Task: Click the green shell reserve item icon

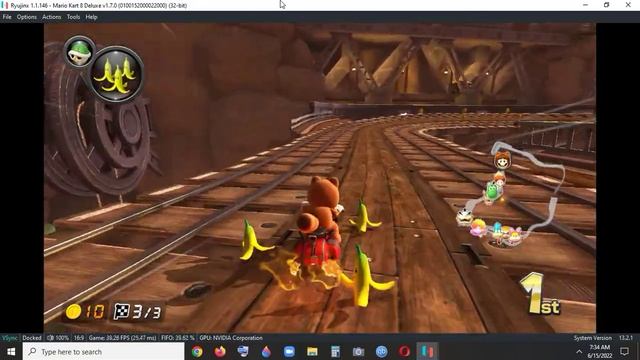Action: click(x=80, y=52)
